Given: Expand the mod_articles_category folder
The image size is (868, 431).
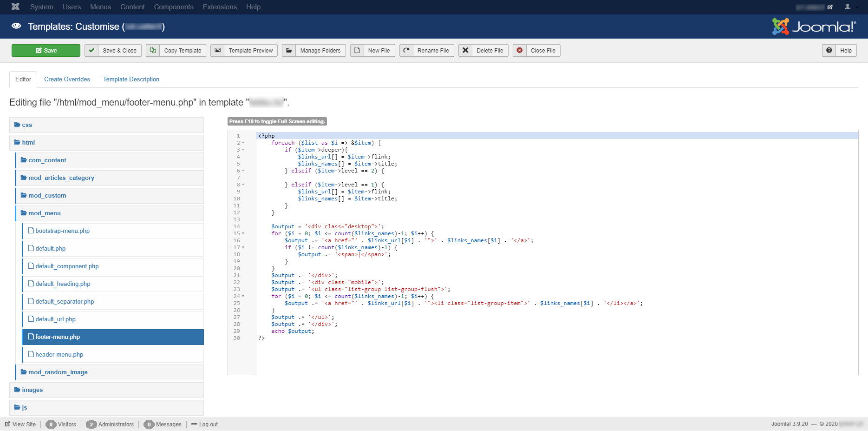Looking at the screenshot, I should (61, 178).
